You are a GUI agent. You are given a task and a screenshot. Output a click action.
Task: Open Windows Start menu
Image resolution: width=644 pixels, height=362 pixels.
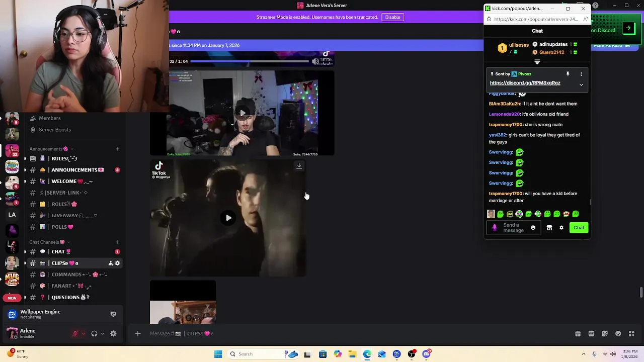[x=218, y=354]
